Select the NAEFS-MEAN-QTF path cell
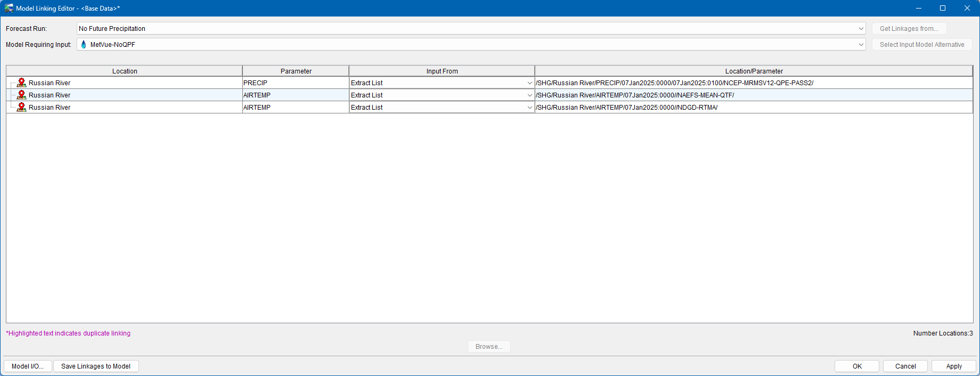The height and width of the screenshot is (376, 980). pos(754,95)
